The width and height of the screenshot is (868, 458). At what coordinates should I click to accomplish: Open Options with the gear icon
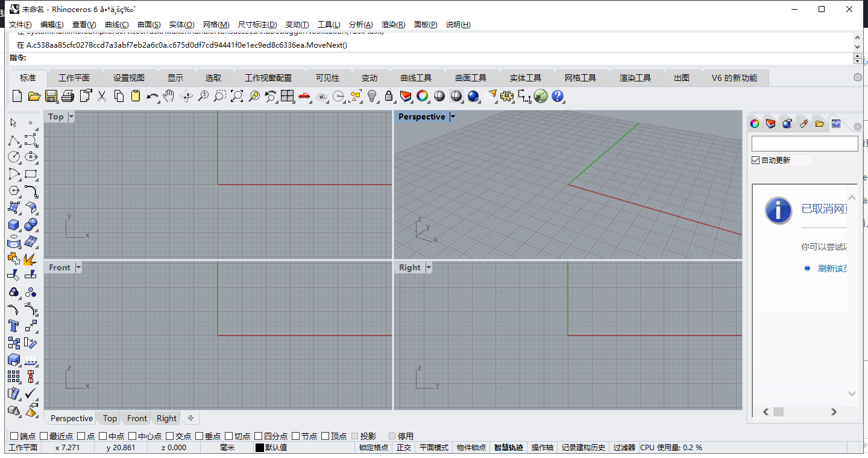[x=507, y=96]
